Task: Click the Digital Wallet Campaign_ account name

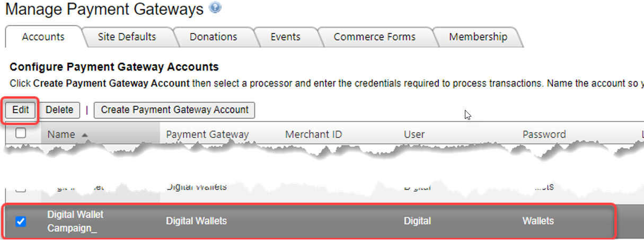Action: [75, 221]
